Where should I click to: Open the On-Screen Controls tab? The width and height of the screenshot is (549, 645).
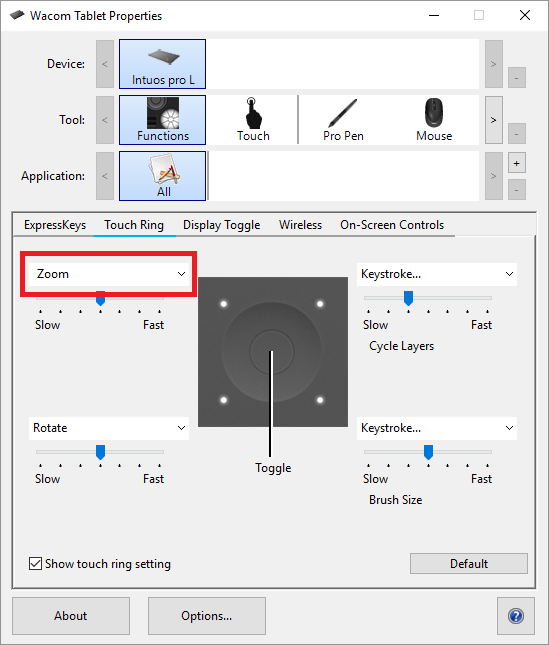tap(392, 225)
